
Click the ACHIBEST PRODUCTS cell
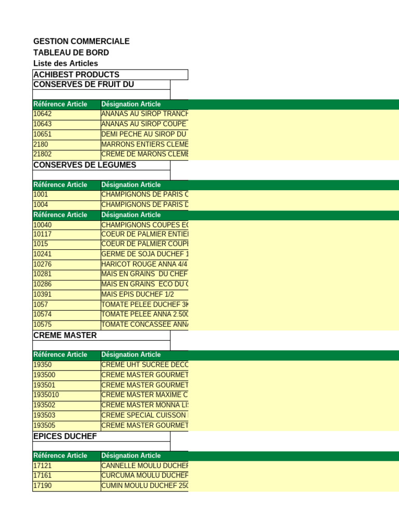[x=110, y=75]
